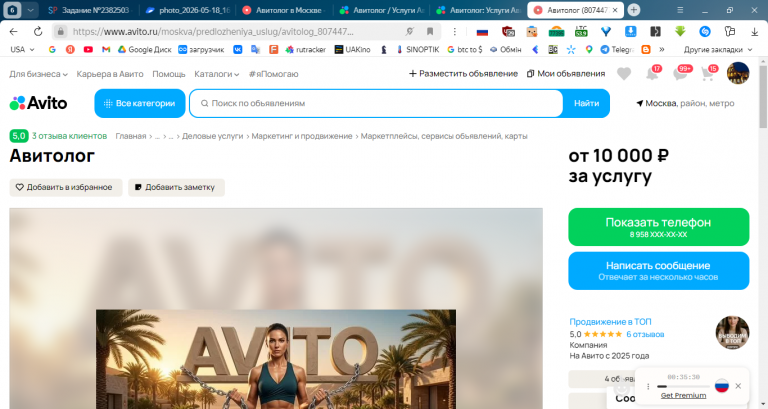
Task: Open the Avito shopping cart icon
Action: click(708, 73)
